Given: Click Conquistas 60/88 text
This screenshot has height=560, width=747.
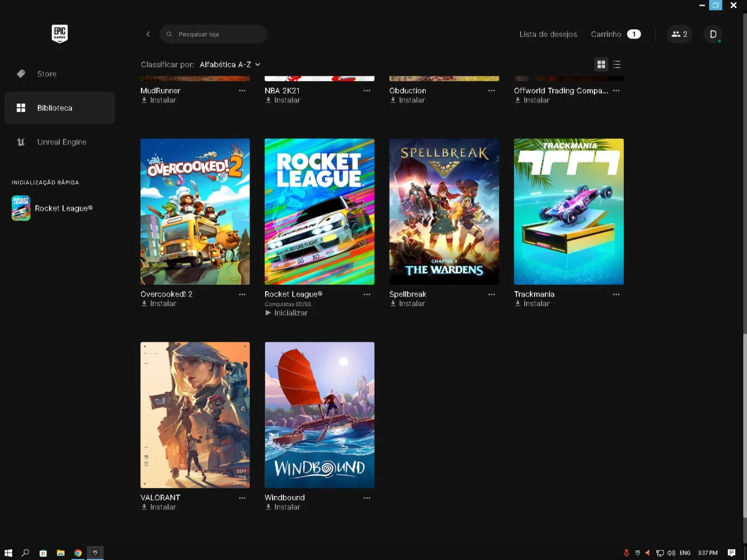Looking at the screenshot, I should [x=288, y=304].
